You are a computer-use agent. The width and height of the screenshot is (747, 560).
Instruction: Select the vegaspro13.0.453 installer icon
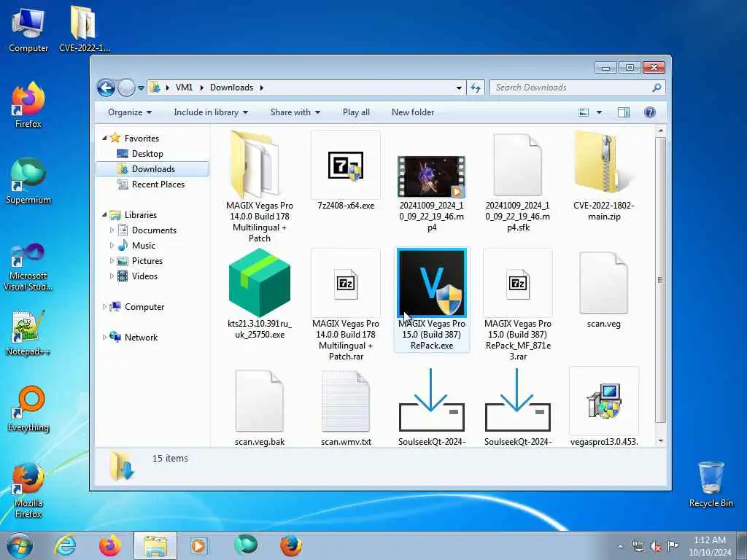[603, 401]
